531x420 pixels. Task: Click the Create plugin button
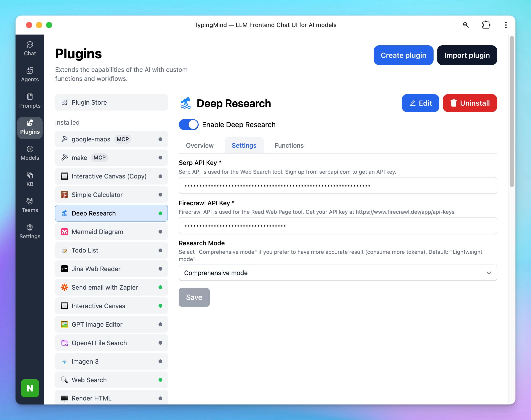(403, 55)
